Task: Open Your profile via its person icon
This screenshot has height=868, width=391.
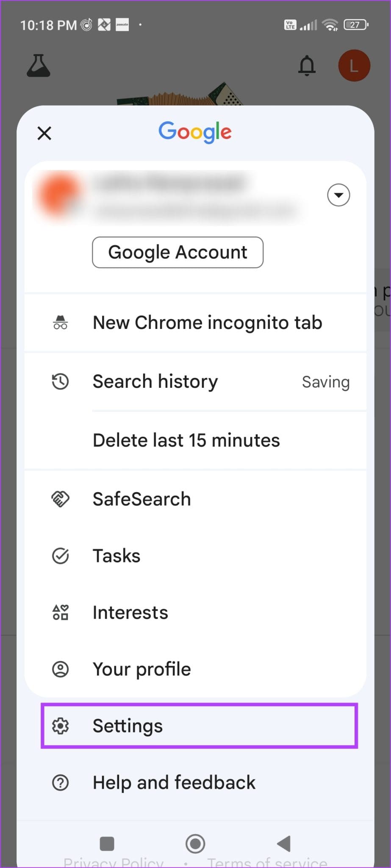Action: [61, 669]
